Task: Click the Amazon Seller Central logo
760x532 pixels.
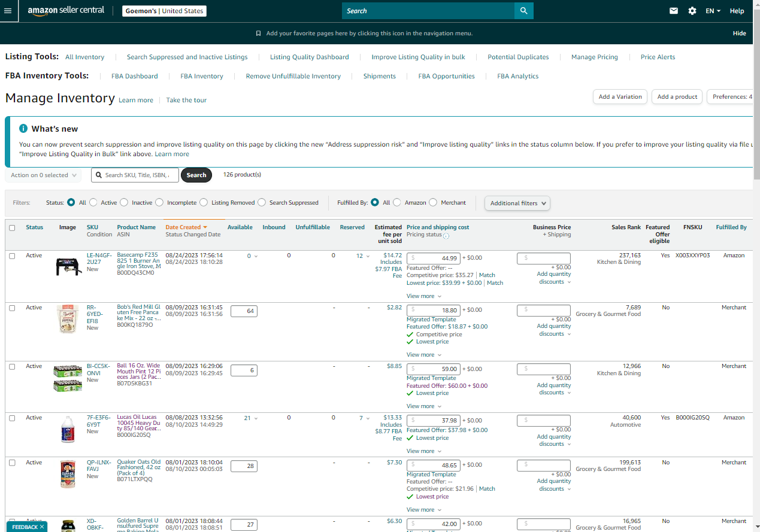Action: coord(66,11)
